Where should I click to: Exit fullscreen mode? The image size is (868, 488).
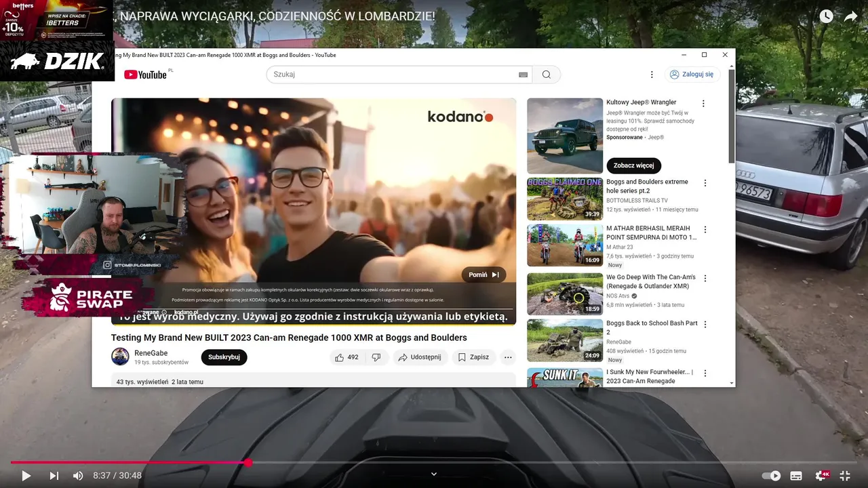845,476
